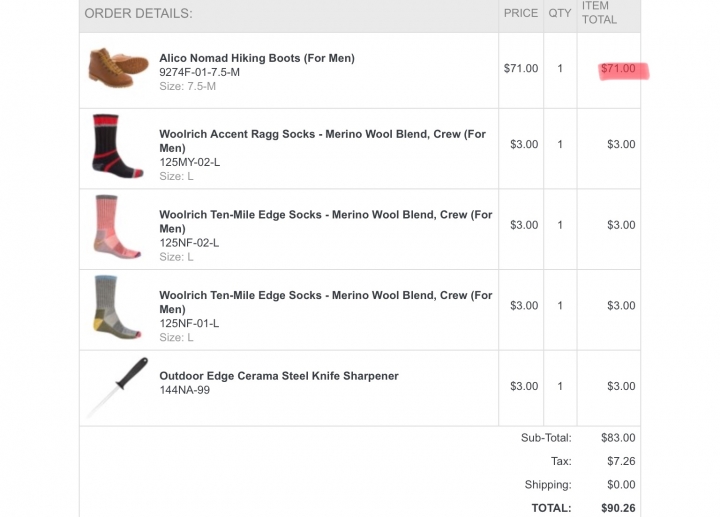Select the 144NA-99 sharpener item code

(185, 390)
